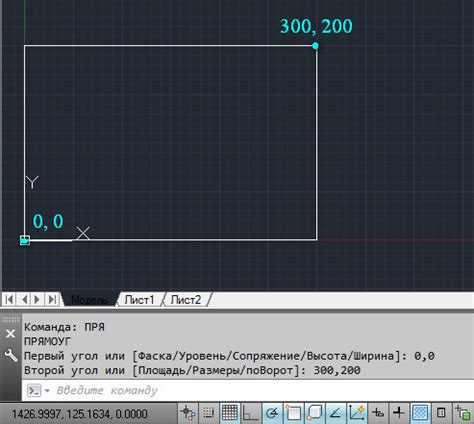Toggle Transparency display icon
This screenshot has height=424, width=474.
click(x=420, y=413)
